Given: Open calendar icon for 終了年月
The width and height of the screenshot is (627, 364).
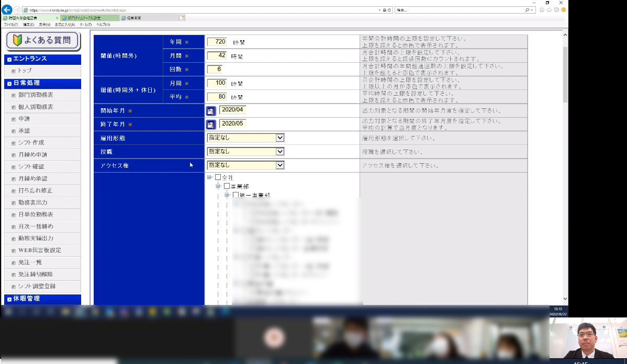Looking at the screenshot, I should 211,124.
